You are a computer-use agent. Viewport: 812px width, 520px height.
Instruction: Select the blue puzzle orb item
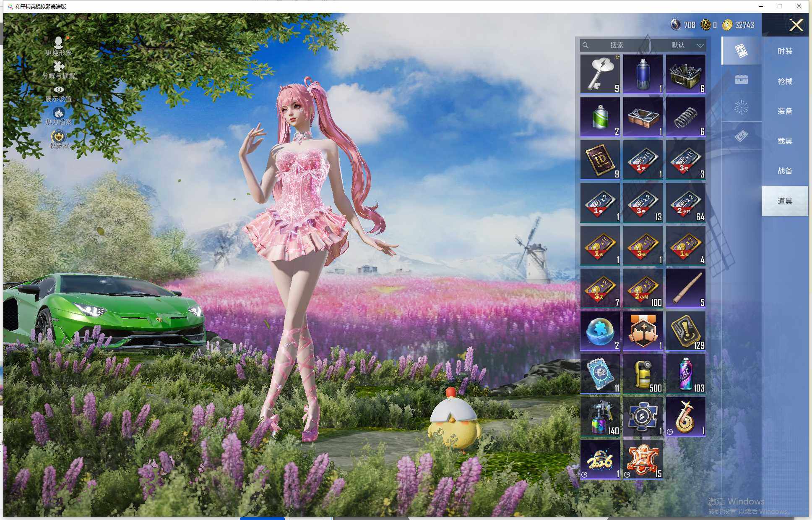point(600,331)
